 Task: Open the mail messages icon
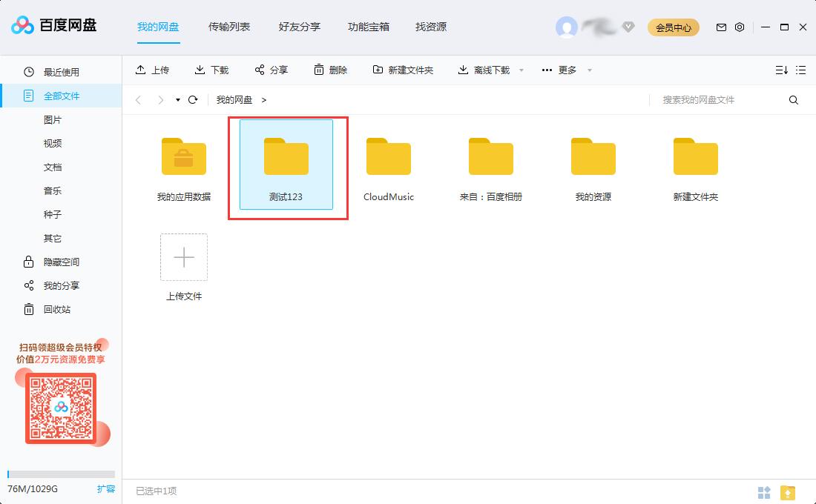click(721, 27)
